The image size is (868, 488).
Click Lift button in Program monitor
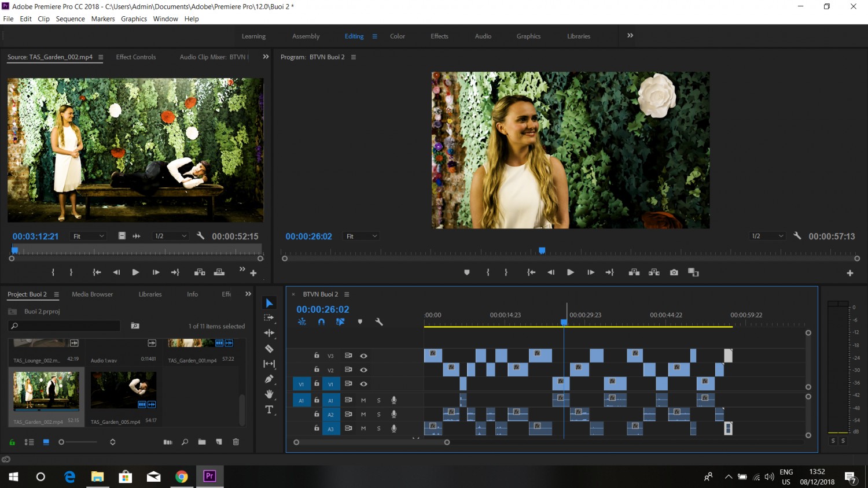(634, 272)
